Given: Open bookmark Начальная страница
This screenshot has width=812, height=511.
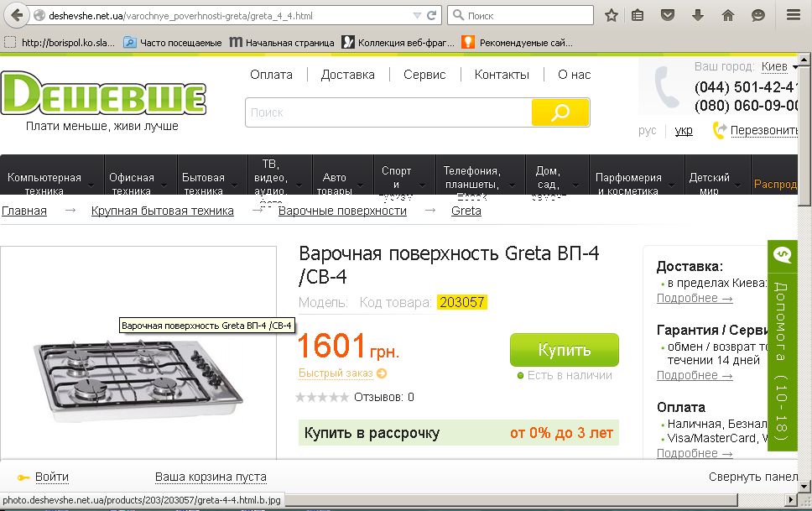Looking at the screenshot, I should pyautogui.click(x=282, y=43).
